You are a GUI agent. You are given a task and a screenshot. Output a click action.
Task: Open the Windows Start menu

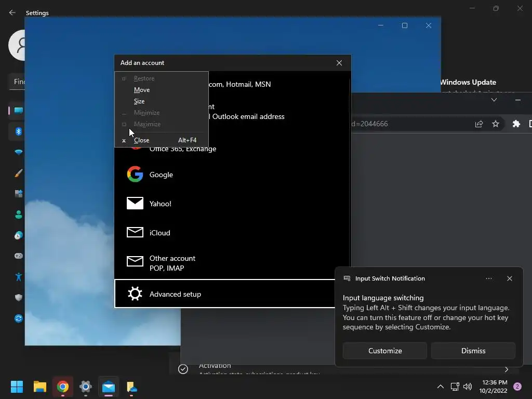17,387
